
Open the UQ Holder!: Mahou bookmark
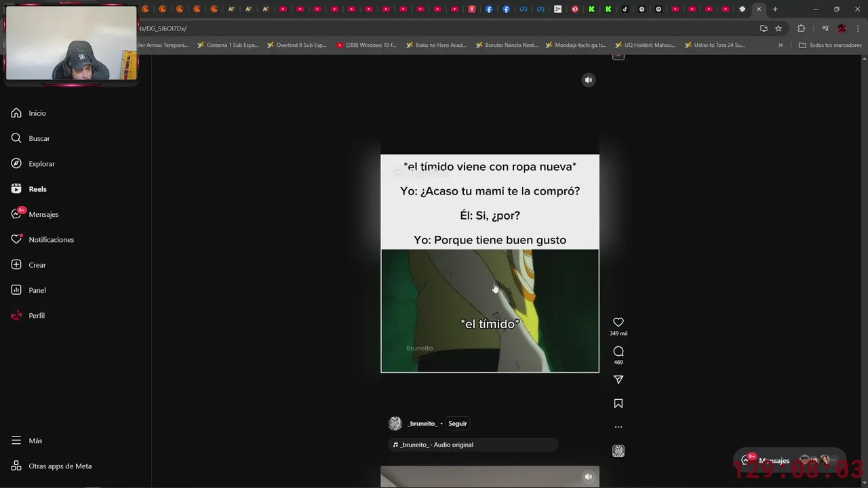click(645, 45)
